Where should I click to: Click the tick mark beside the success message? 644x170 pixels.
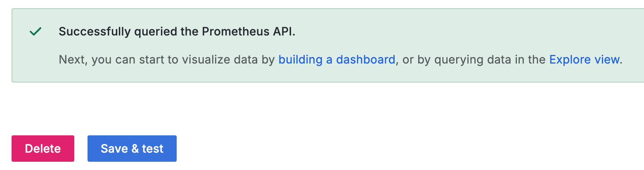click(36, 32)
